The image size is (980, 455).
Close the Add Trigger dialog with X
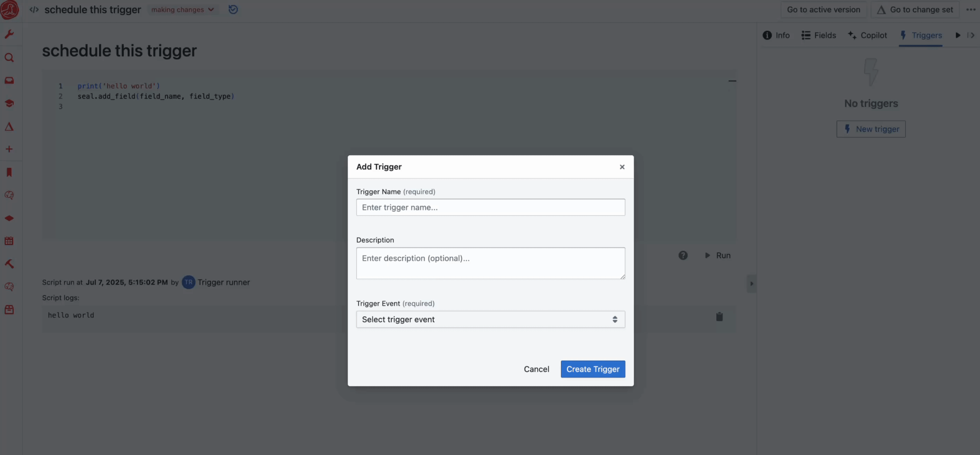(622, 167)
